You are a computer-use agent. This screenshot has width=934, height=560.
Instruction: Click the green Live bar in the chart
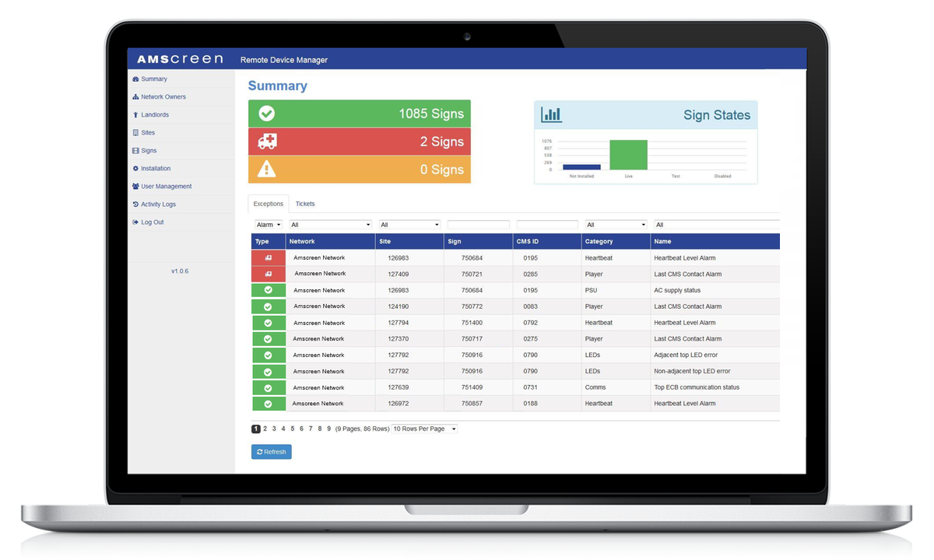click(x=628, y=155)
